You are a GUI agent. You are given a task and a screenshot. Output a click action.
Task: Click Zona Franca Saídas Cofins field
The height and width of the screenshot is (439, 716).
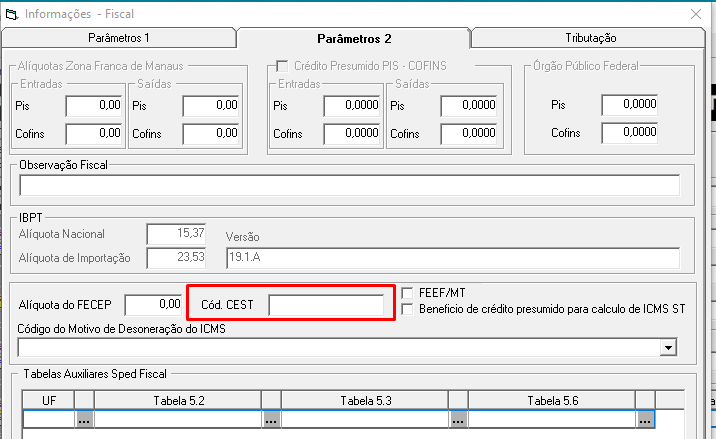coord(211,134)
